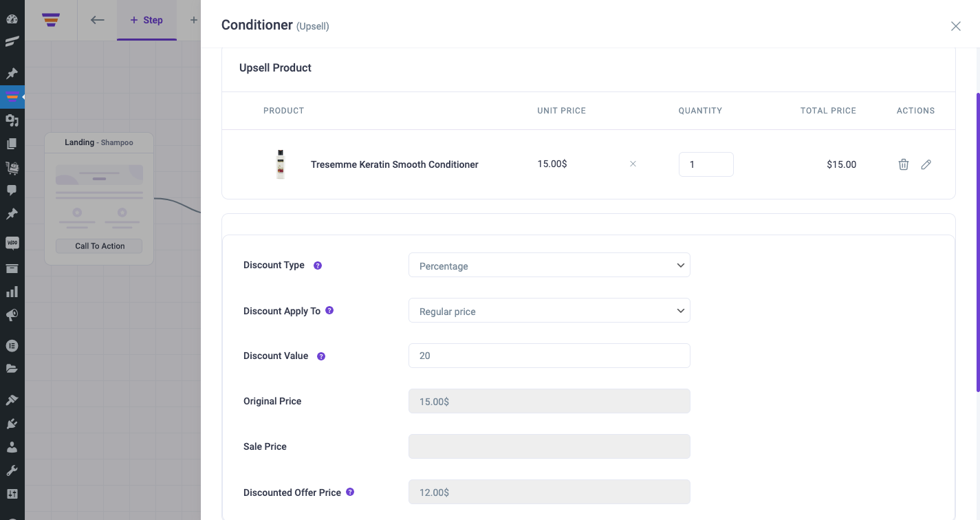
Task: Click the Discounted Offer Price field
Action: click(x=549, y=492)
